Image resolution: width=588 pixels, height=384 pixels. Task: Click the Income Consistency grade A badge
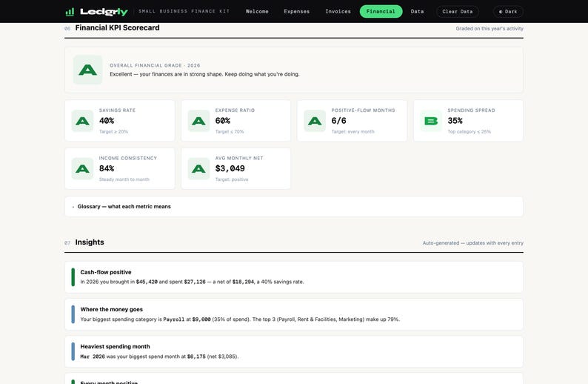[x=82, y=168]
